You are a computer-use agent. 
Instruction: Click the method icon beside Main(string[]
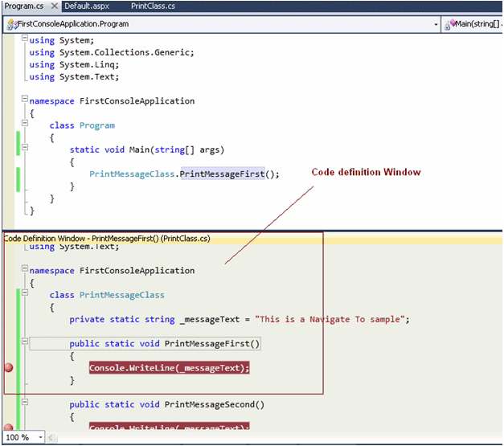pos(449,24)
